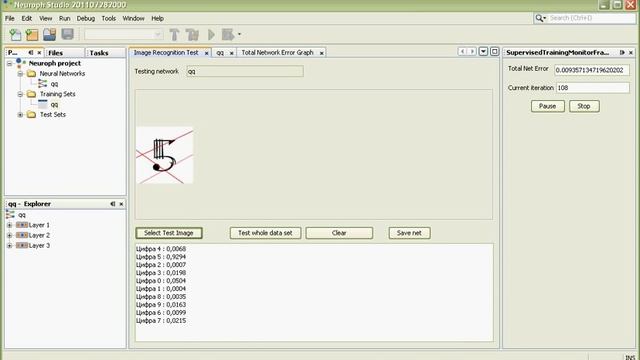The width and height of the screenshot is (640, 360).
Task: Switch to Image Recognition Test tab
Action: click(x=166, y=53)
